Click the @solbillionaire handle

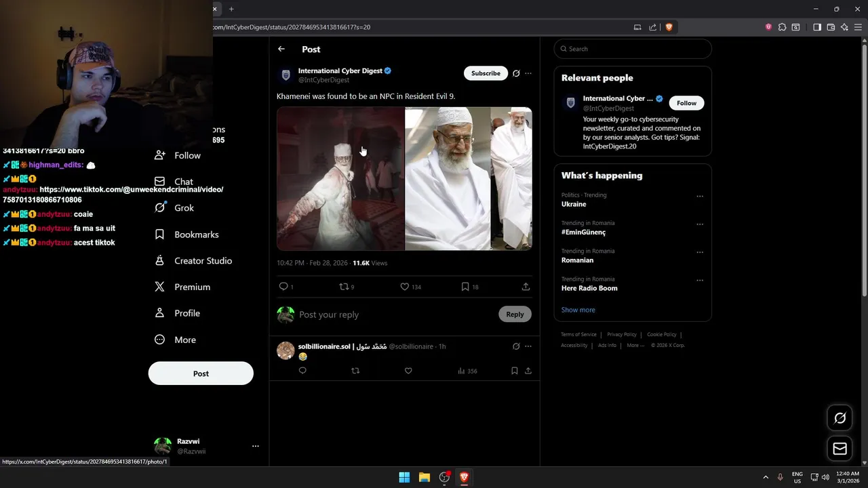point(411,346)
